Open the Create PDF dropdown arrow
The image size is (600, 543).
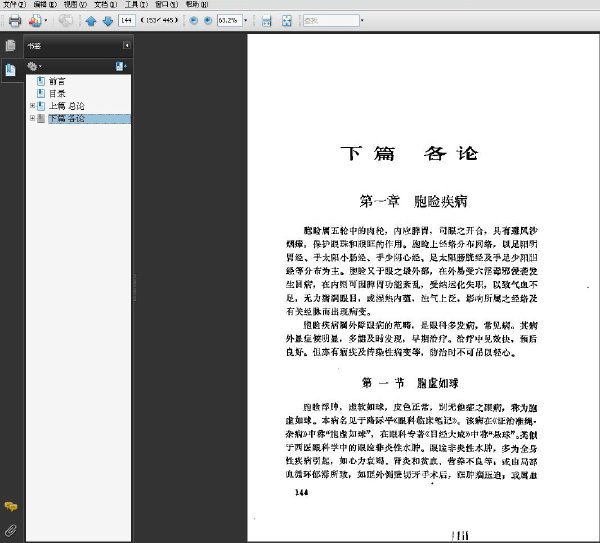46,21
